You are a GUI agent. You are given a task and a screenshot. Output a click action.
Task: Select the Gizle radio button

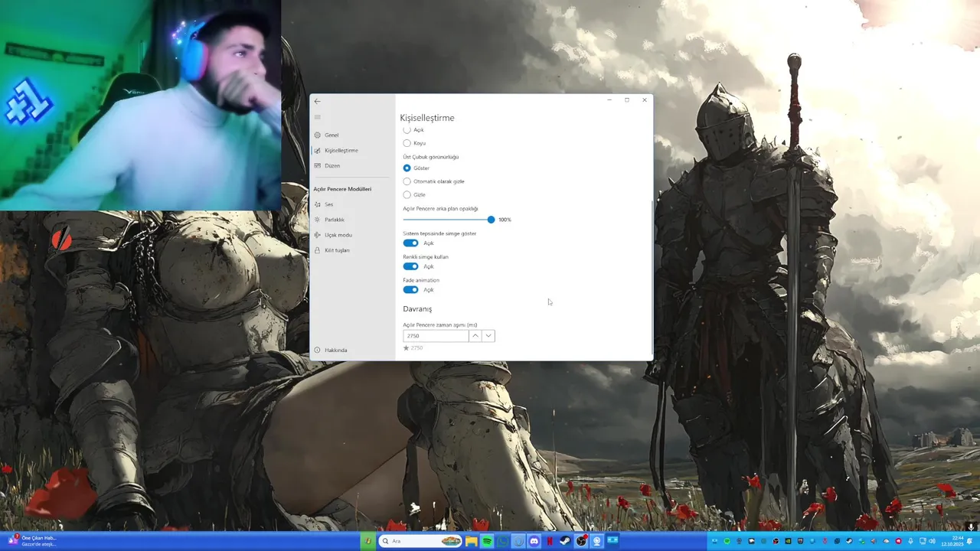click(407, 194)
